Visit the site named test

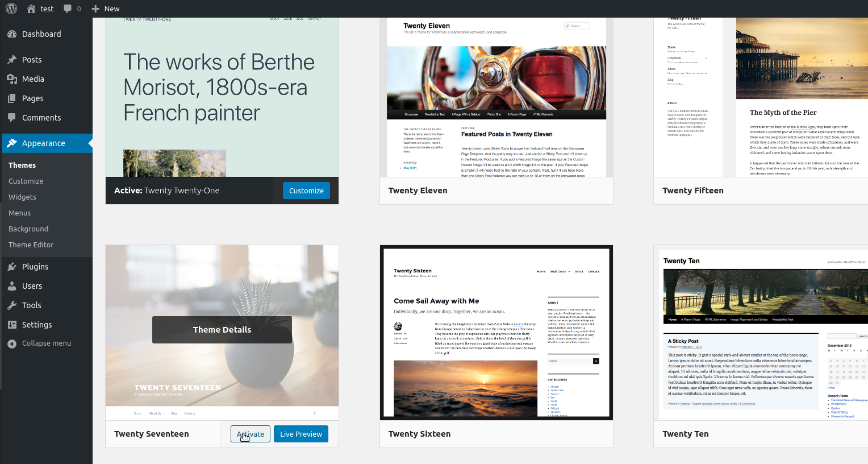(47, 9)
